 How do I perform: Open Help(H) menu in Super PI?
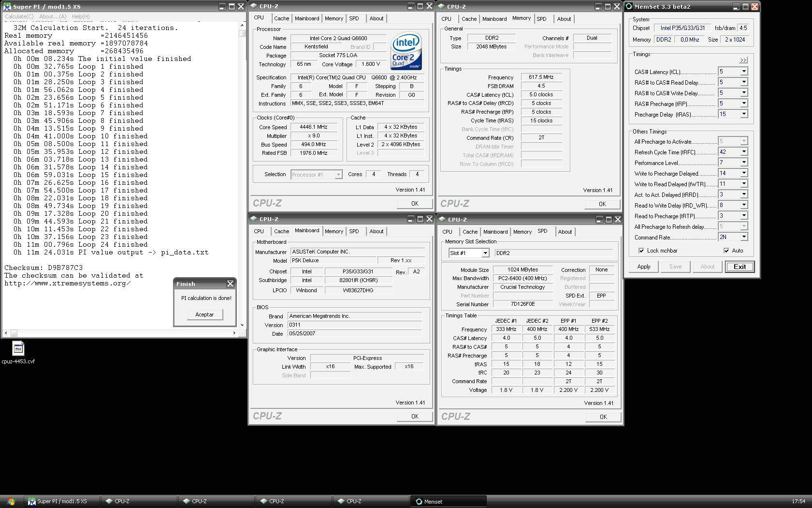coord(81,16)
